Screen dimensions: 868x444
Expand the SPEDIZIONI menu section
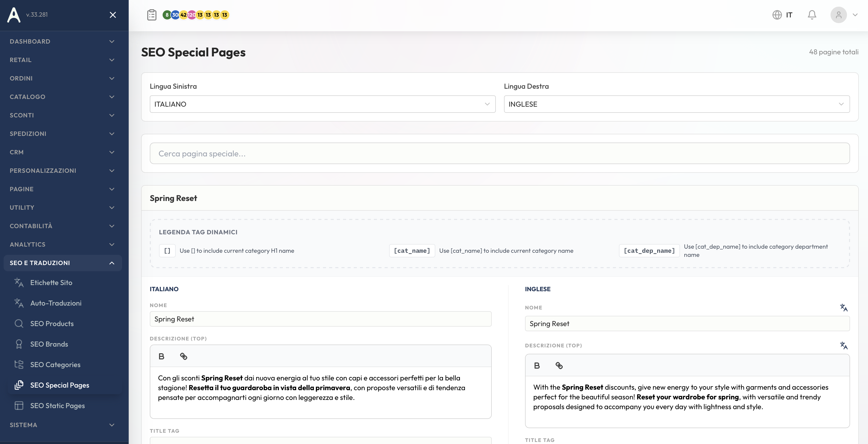[x=63, y=134]
